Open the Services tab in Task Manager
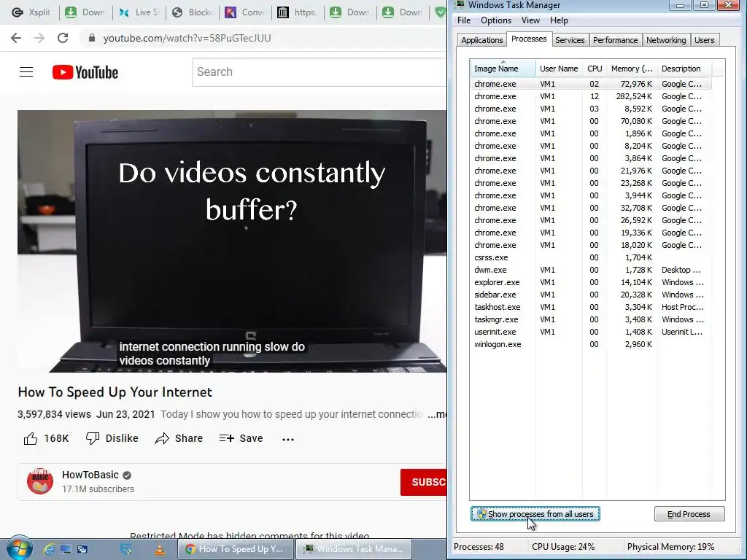The width and height of the screenshot is (747, 560). click(x=570, y=40)
